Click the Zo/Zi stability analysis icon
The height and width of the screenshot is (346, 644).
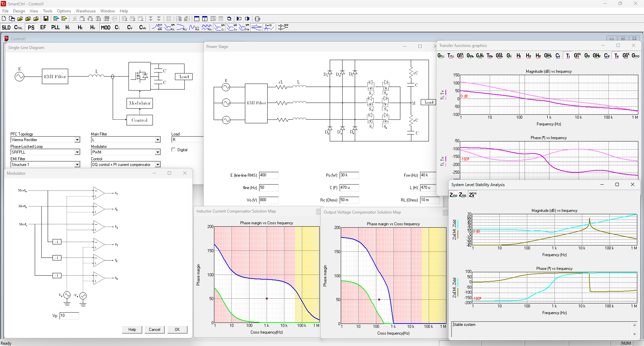(x=269, y=27)
